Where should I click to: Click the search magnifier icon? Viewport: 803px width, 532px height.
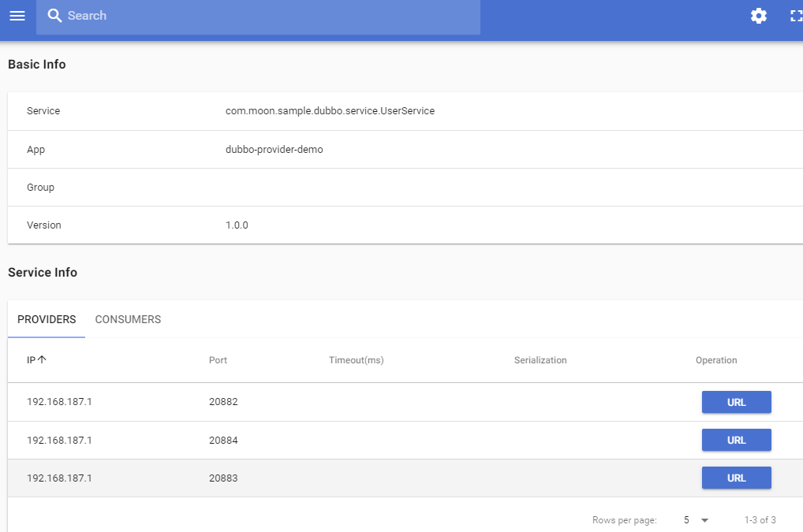point(54,15)
